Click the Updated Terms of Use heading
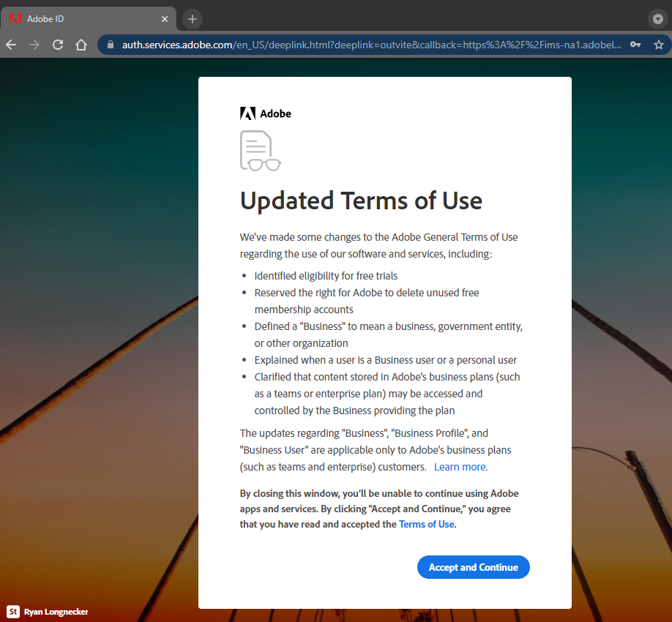 pyautogui.click(x=361, y=201)
